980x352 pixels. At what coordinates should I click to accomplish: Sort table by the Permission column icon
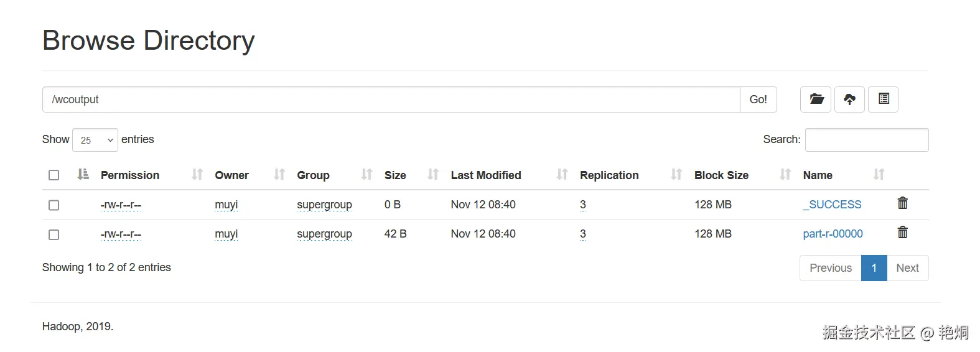(197, 175)
